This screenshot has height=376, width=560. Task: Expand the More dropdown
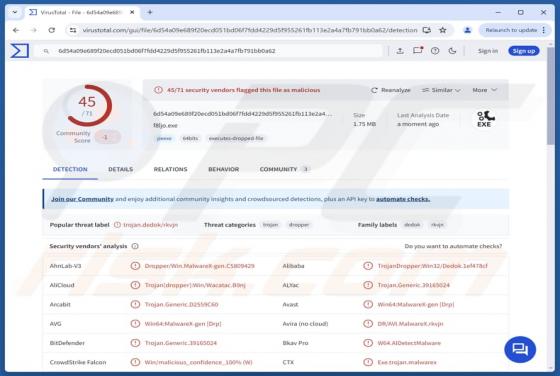click(x=484, y=90)
